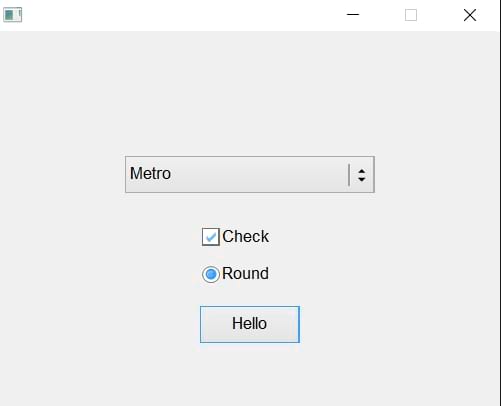Close the window with the X icon
The image size is (501, 406).
coord(470,15)
